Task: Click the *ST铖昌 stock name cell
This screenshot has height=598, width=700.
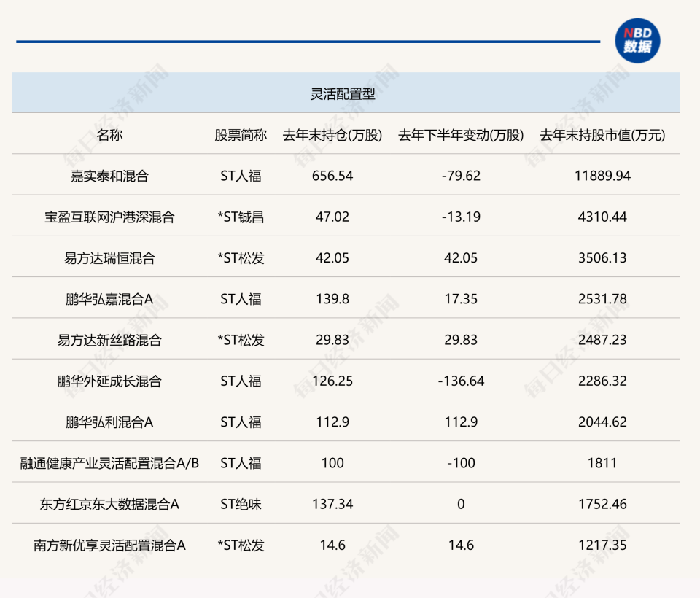Action: click(241, 217)
